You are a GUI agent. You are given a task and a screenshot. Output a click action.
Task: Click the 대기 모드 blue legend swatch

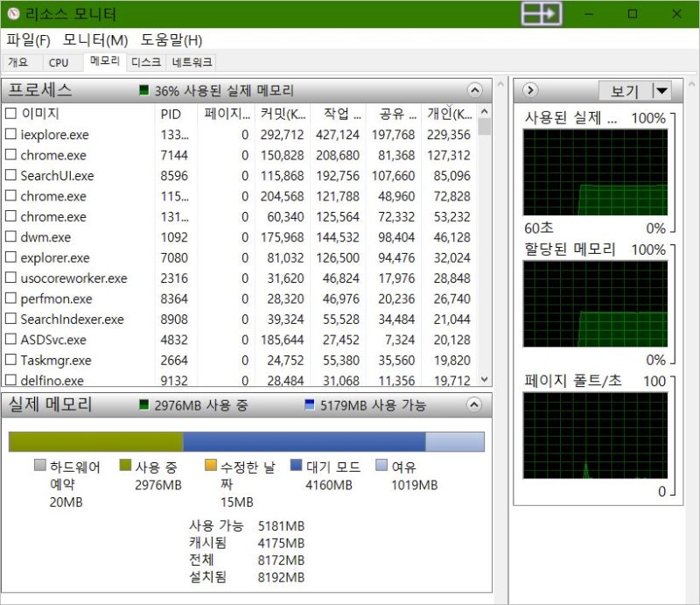296,465
